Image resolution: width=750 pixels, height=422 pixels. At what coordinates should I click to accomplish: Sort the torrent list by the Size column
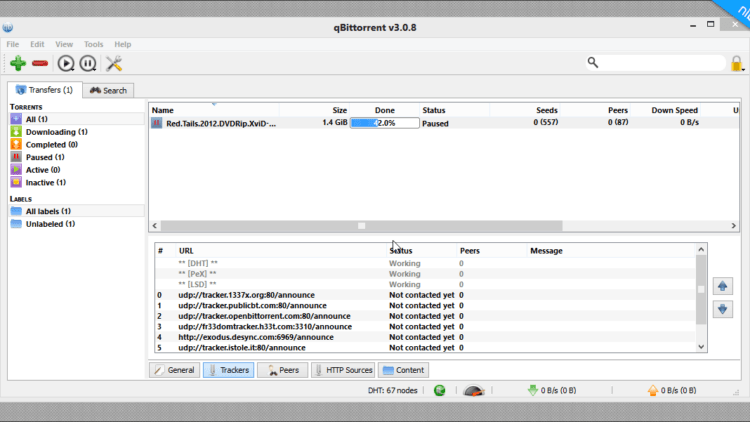pos(339,110)
